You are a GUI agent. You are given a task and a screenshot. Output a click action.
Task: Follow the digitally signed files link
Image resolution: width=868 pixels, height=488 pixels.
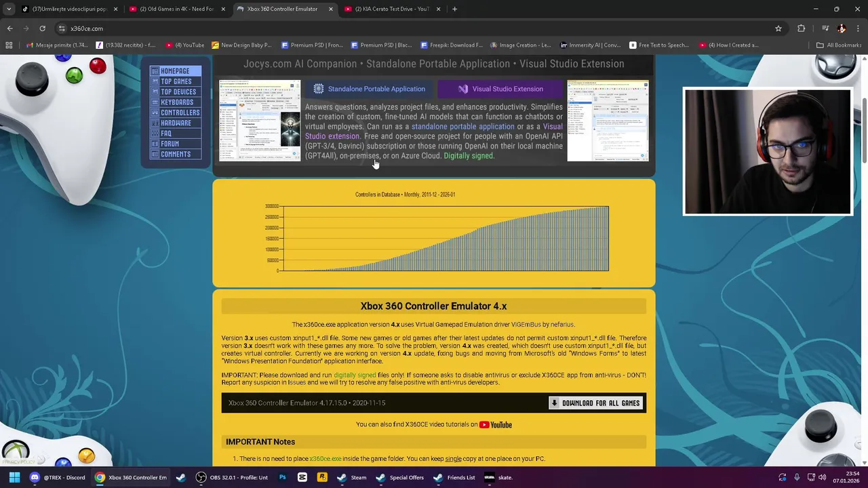click(355, 375)
